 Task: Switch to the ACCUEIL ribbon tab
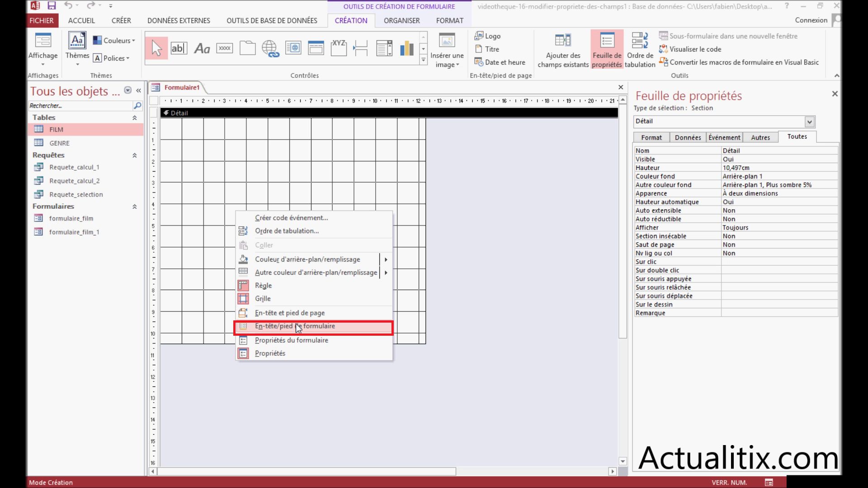[x=81, y=21]
